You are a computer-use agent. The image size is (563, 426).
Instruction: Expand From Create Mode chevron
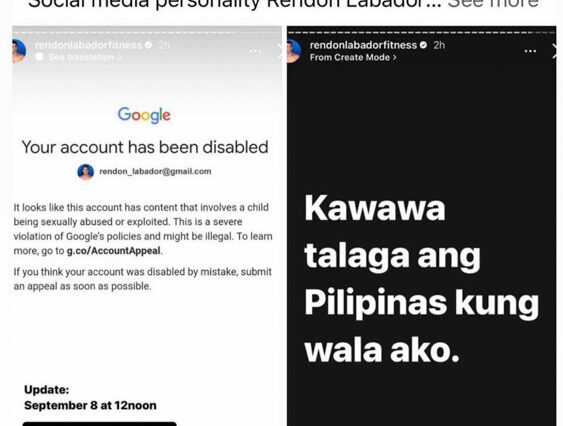pyautogui.click(x=395, y=57)
